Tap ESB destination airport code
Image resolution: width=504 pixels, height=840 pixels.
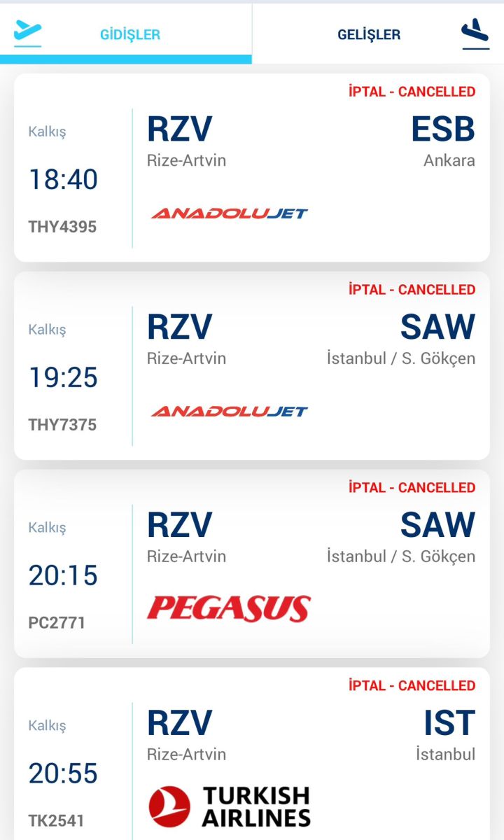442,129
